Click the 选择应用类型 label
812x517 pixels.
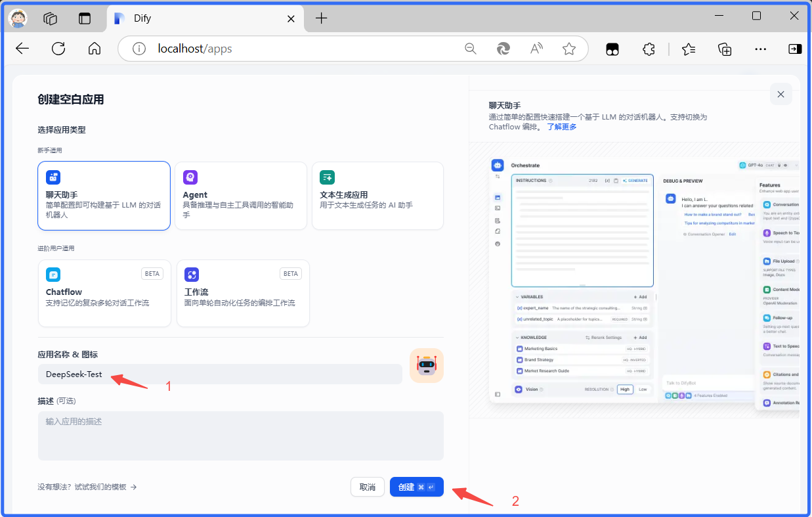[x=62, y=130]
